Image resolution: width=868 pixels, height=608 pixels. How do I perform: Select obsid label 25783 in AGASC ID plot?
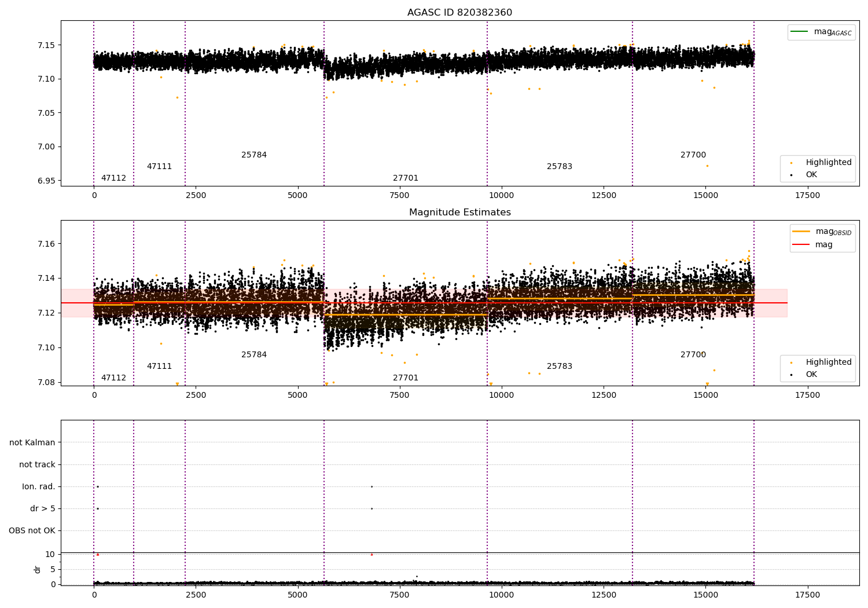560,167
